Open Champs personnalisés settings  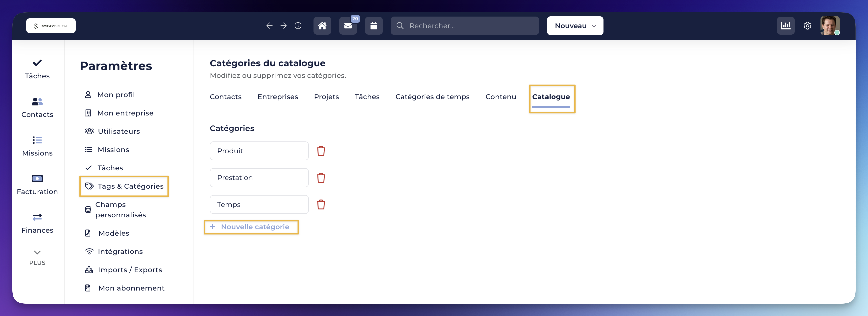pyautogui.click(x=115, y=210)
